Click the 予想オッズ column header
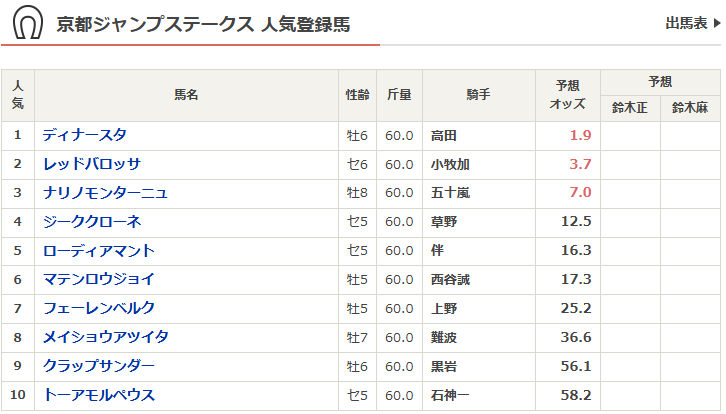The height and width of the screenshot is (414, 726). click(568, 95)
